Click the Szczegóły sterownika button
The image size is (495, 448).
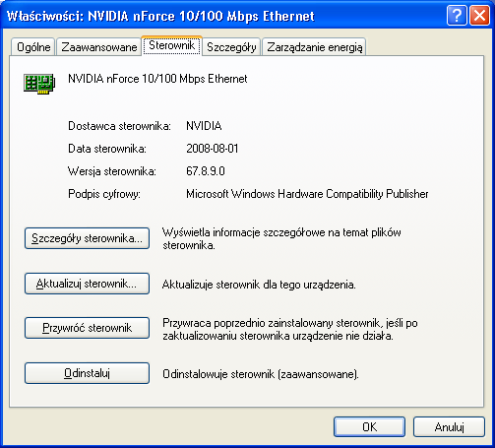pos(87,238)
